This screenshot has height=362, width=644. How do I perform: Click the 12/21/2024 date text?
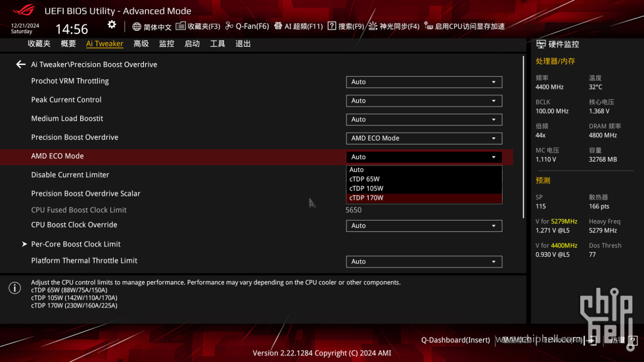click(25, 26)
